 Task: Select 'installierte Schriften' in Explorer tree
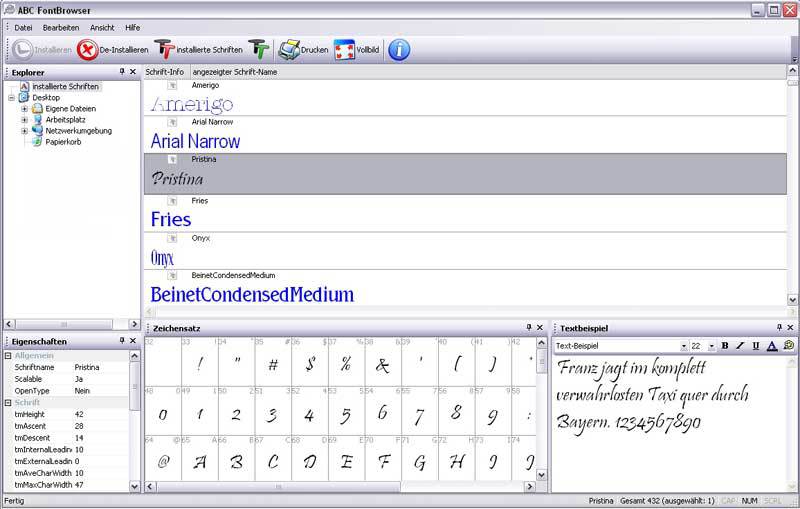click(65, 87)
